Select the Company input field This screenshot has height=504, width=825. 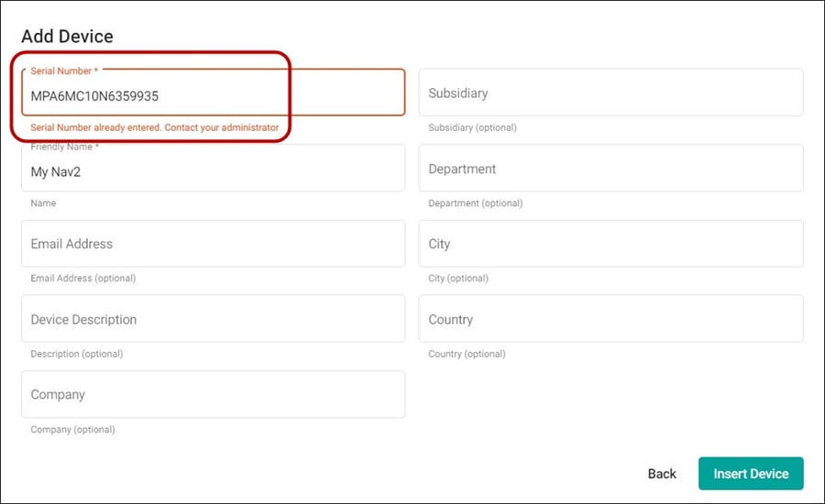click(x=213, y=395)
